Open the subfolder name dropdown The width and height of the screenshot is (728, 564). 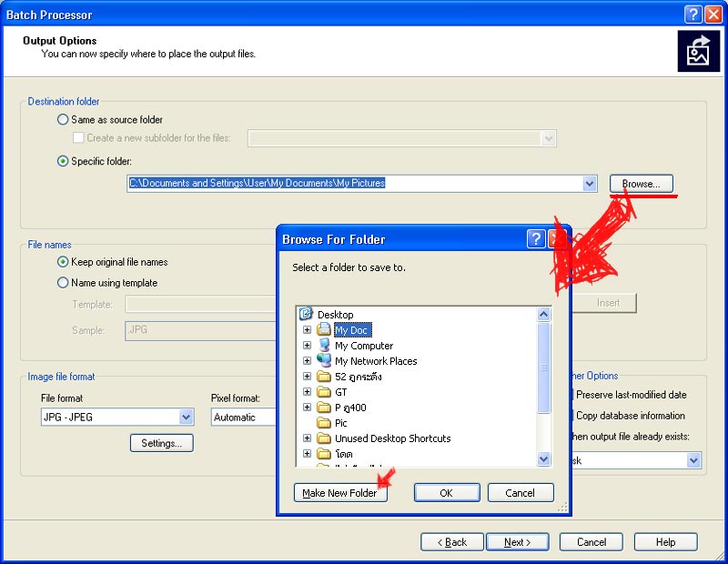pyautogui.click(x=549, y=138)
